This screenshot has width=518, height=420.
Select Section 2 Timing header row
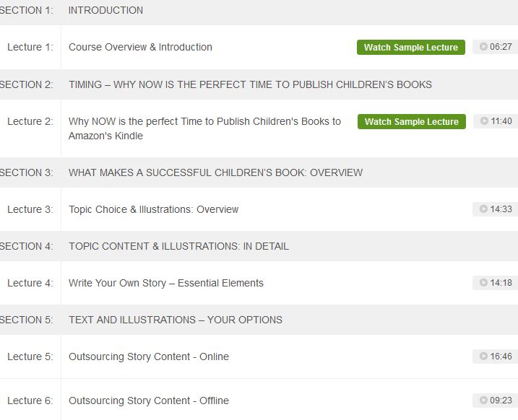[x=259, y=84]
